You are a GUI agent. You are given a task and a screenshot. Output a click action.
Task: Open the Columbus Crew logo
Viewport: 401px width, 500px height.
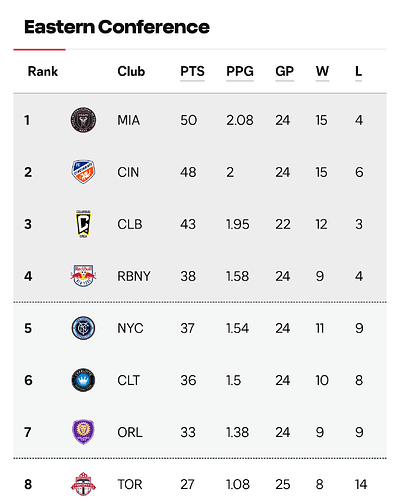tap(83, 224)
